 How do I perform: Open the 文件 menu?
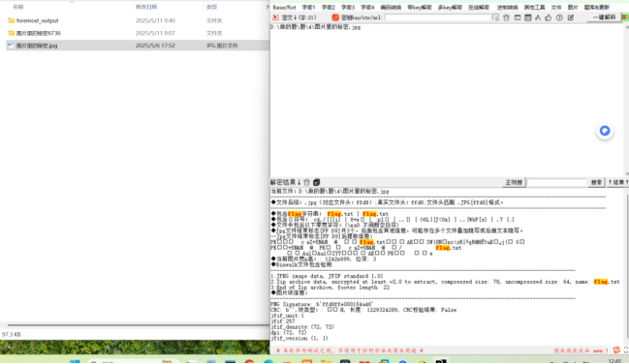(556, 7)
